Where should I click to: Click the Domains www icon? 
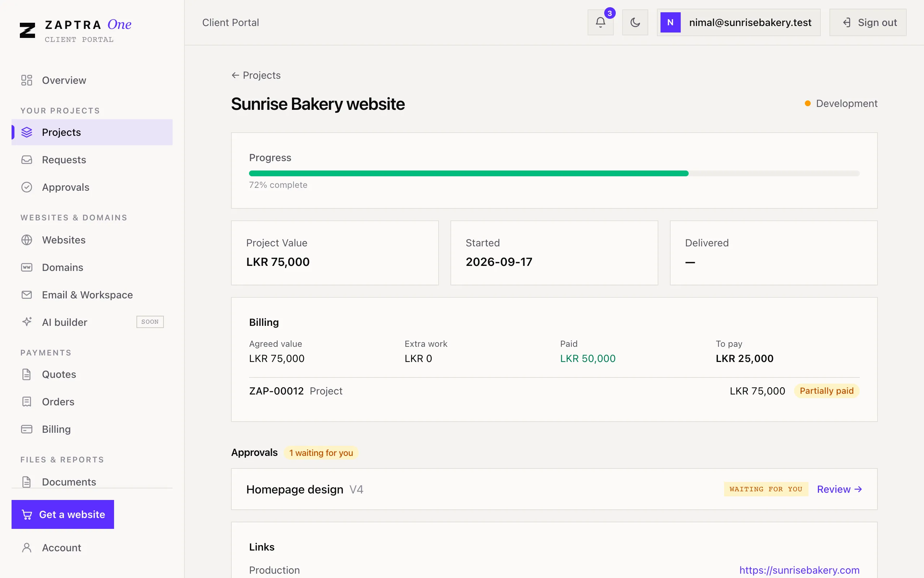pos(27,268)
